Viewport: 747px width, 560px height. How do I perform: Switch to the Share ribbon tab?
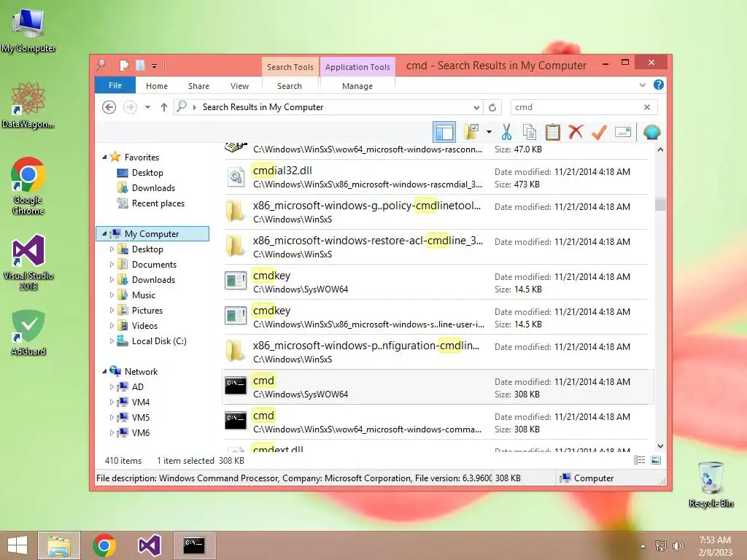pyautogui.click(x=198, y=86)
